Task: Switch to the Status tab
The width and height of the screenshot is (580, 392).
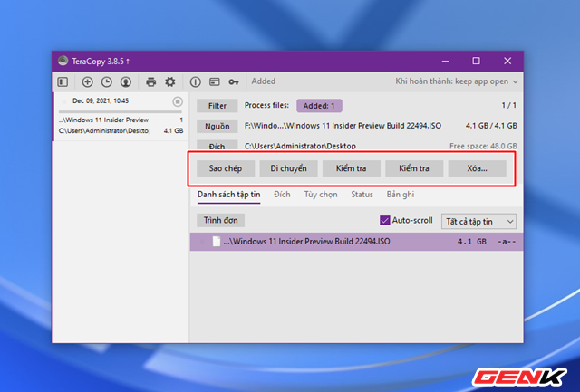Action: tap(362, 195)
